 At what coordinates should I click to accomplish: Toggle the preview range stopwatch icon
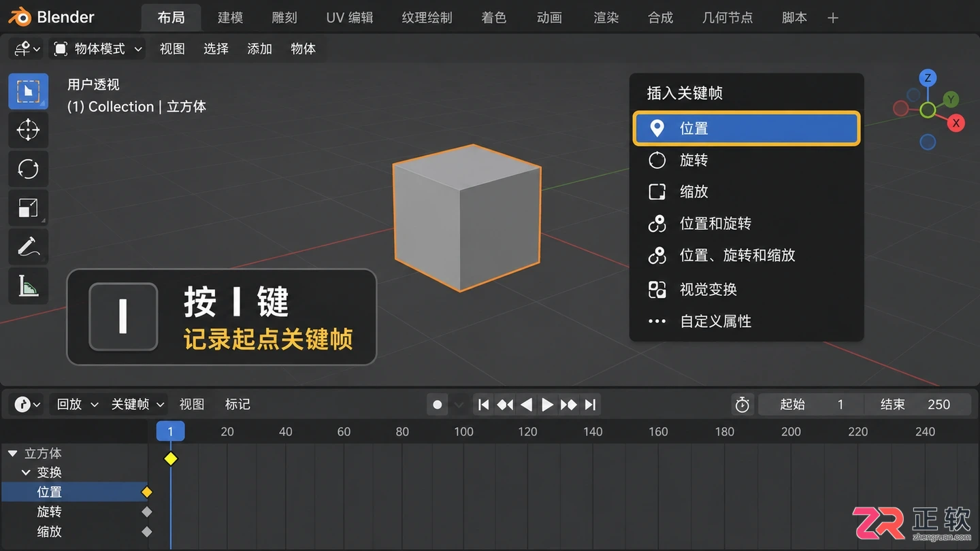[742, 405]
